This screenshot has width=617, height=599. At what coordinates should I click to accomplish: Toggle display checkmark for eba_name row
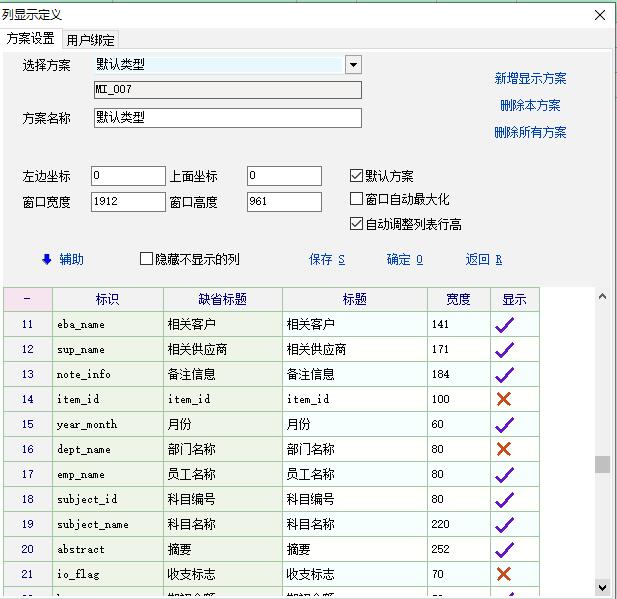coord(504,324)
